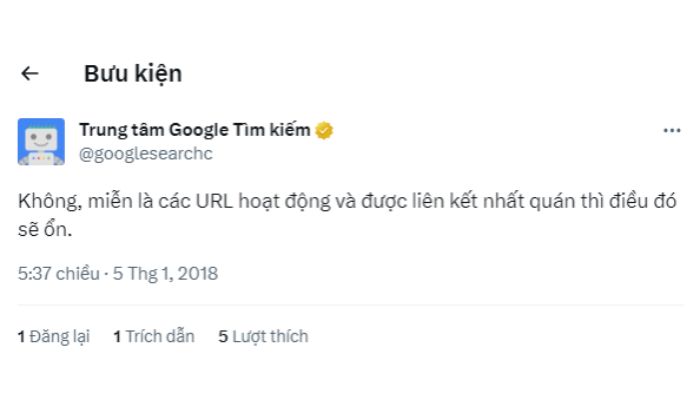Open the three-dot more options menu

pyautogui.click(x=671, y=131)
